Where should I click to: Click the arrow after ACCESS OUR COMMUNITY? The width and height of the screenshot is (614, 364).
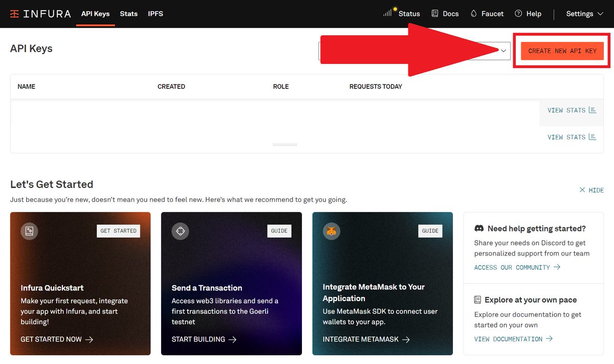557,267
